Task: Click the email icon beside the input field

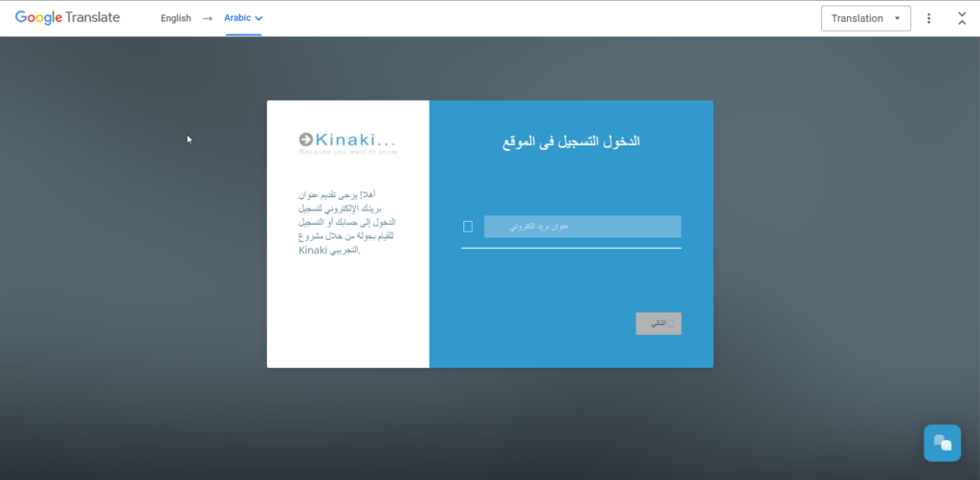Action: [467, 227]
